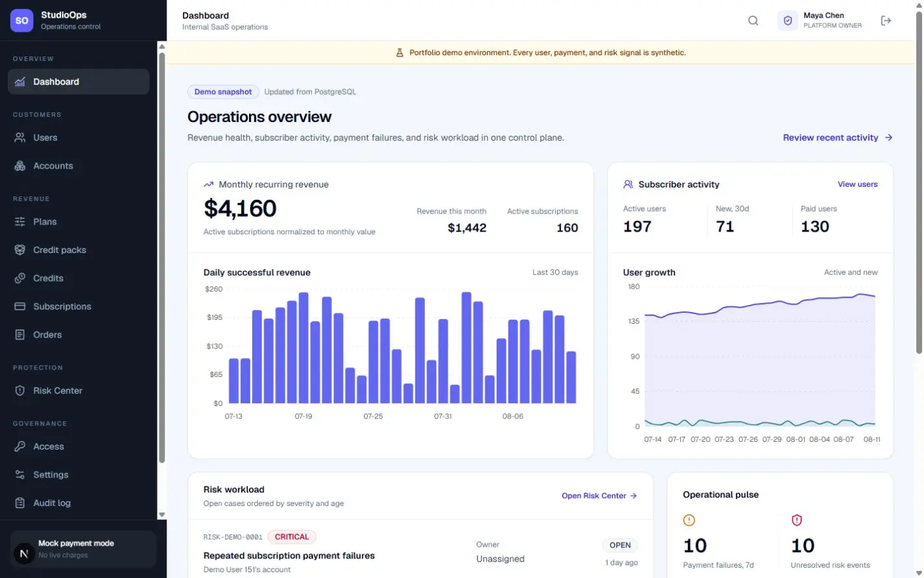Click the OPEN status badge

(x=620, y=546)
